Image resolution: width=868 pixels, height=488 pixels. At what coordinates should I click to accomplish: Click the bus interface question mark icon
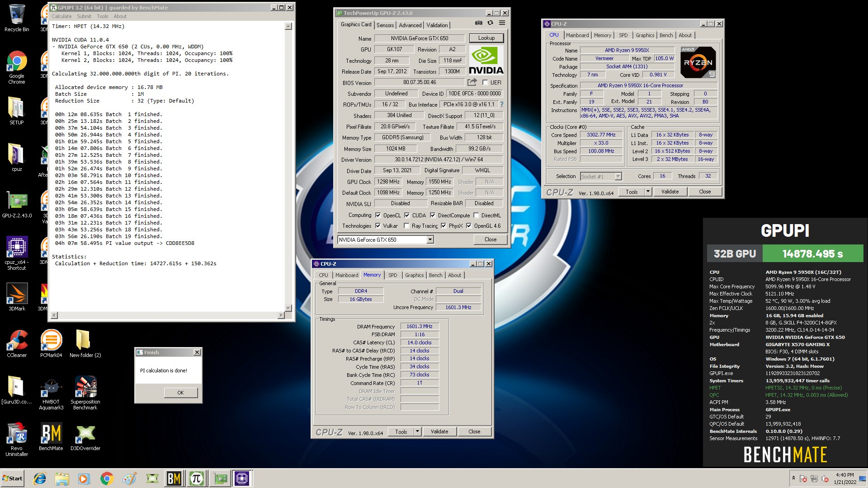point(501,104)
